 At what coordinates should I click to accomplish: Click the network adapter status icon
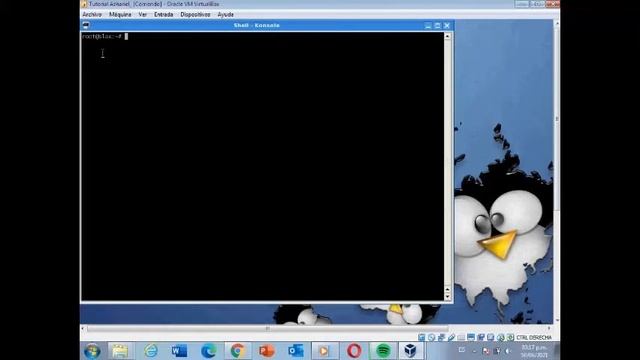(x=441, y=338)
